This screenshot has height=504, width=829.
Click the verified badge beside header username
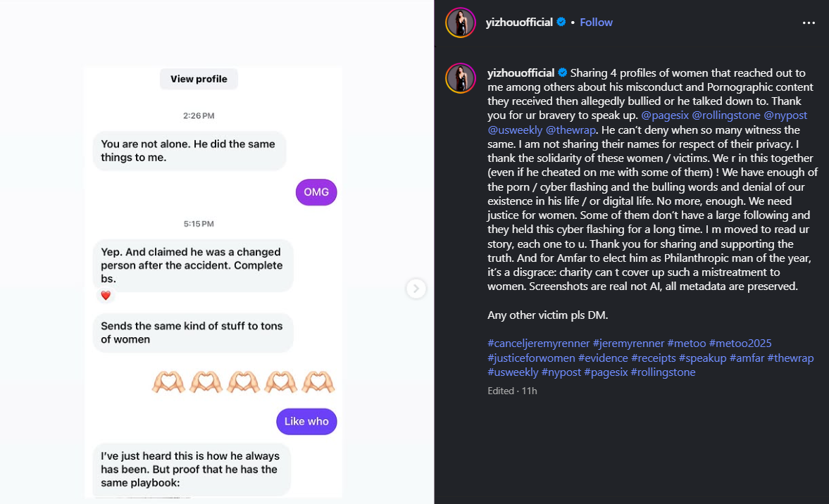[561, 23]
